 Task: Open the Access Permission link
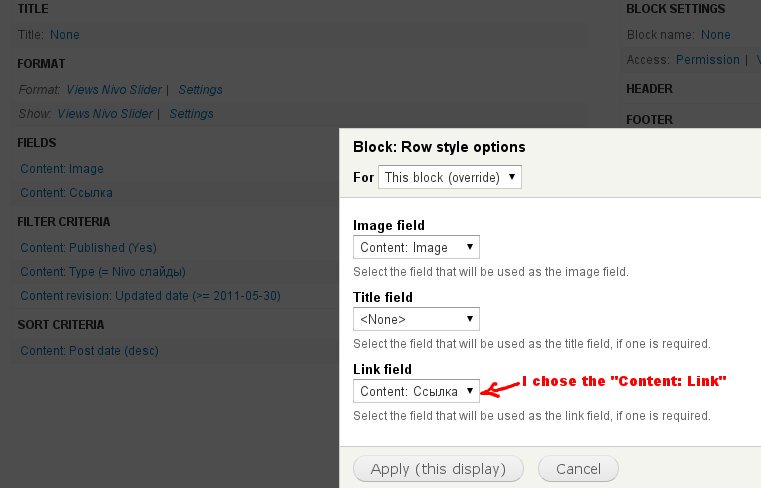click(x=708, y=60)
